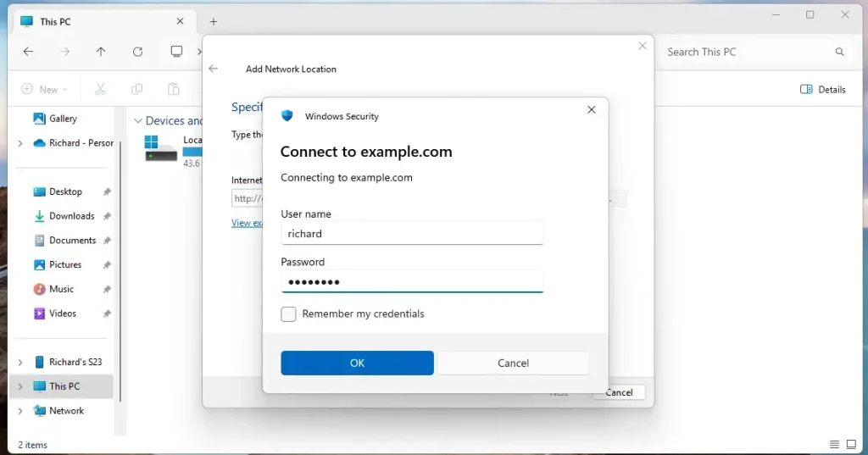Tick the Remember my credentials checkbox
868x455 pixels.
pyautogui.click(x=288, y=314)
